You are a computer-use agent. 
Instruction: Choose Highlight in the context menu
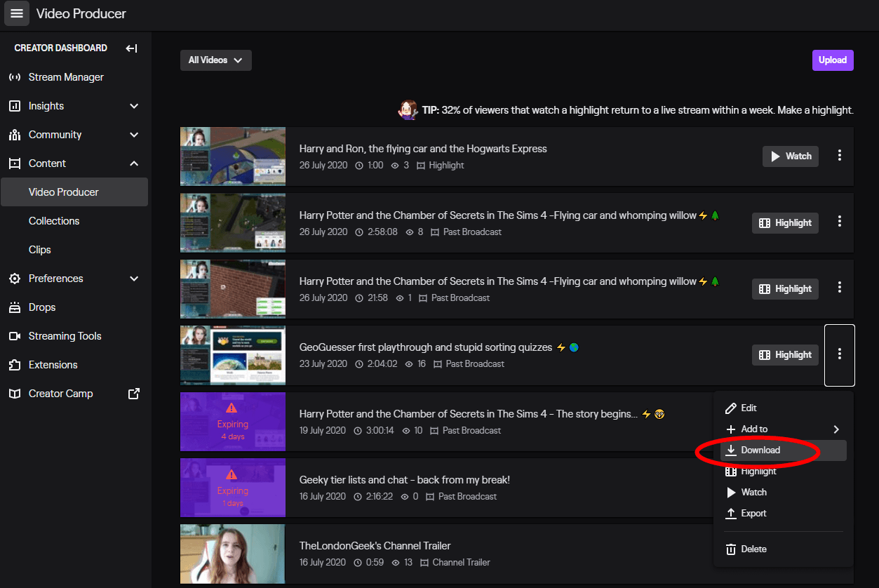(x=783, y=472)
